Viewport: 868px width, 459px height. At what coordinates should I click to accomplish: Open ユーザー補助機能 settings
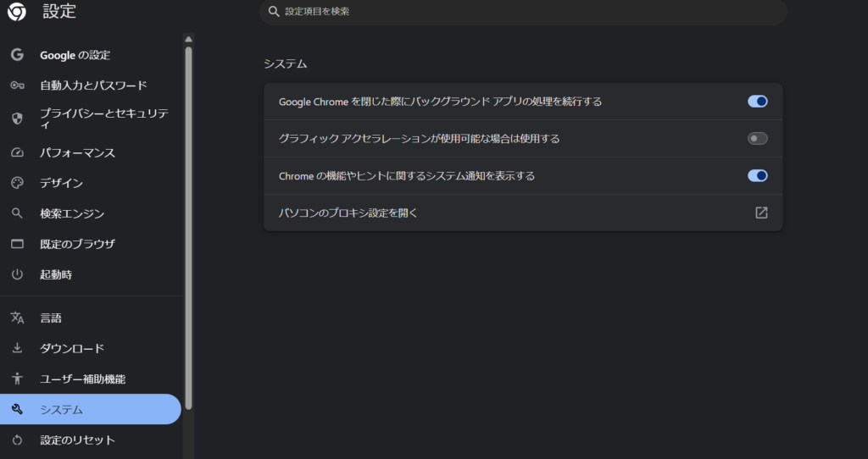pyautogui.click(x=91, y=379)
